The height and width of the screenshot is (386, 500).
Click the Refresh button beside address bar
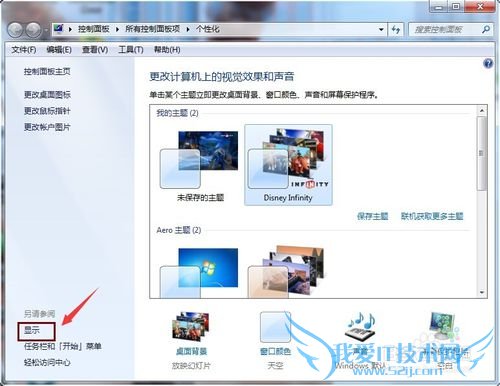point(396,30)
